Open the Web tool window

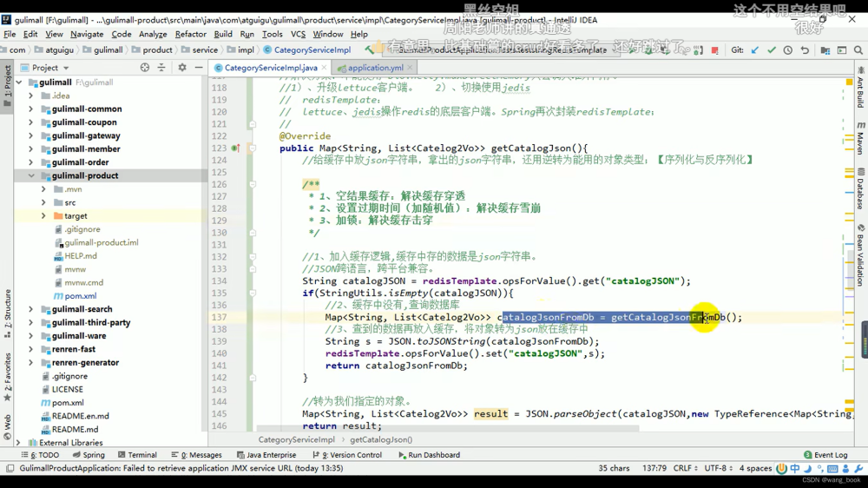7,426
